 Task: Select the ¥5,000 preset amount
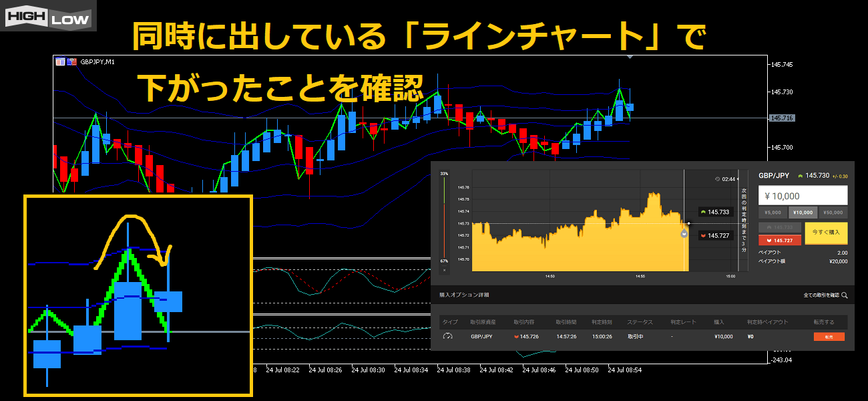click(773, 213)
